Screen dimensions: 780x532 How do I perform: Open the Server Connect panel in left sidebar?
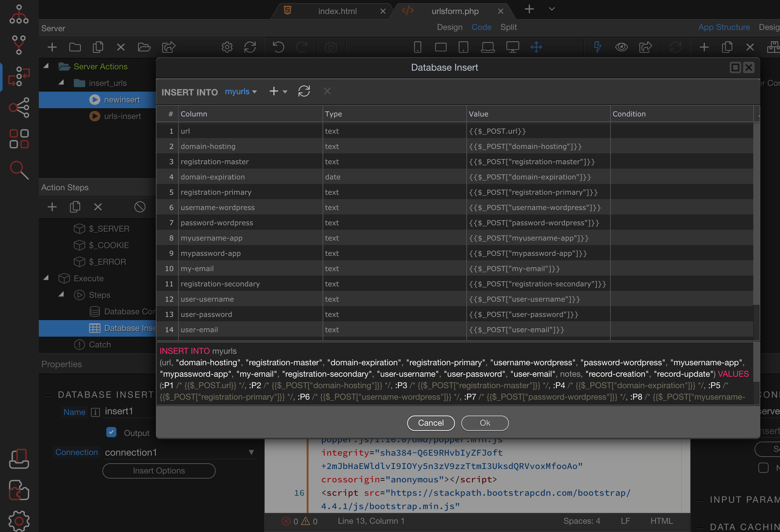pos(19,76)
